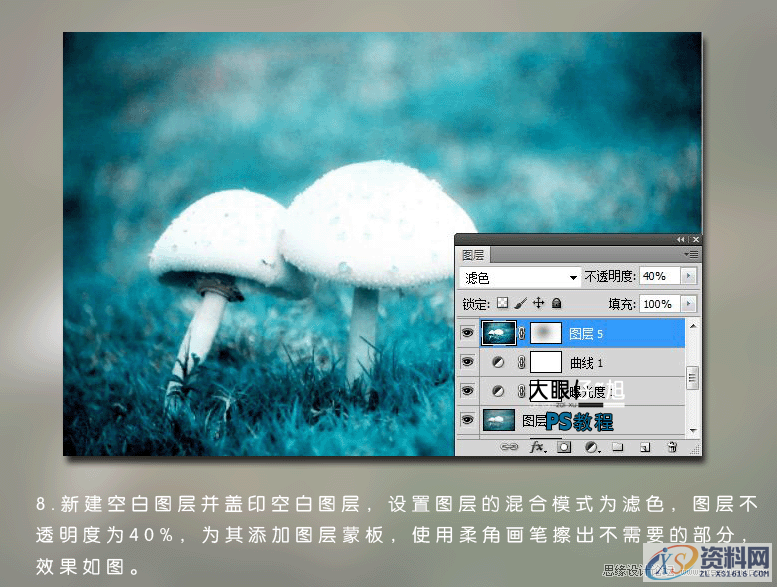Image resolution: width=777 pixels, height=587 pixels.
Task: Open the layers panel options menu
Action: [691, 255]
